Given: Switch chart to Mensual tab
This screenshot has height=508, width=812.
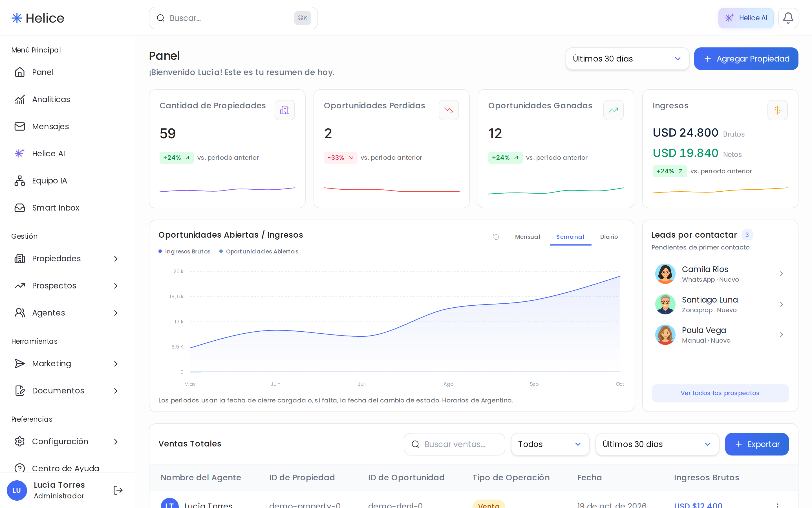Looking at the screenshot, I should pyautogui.click(x=528, y=237).
